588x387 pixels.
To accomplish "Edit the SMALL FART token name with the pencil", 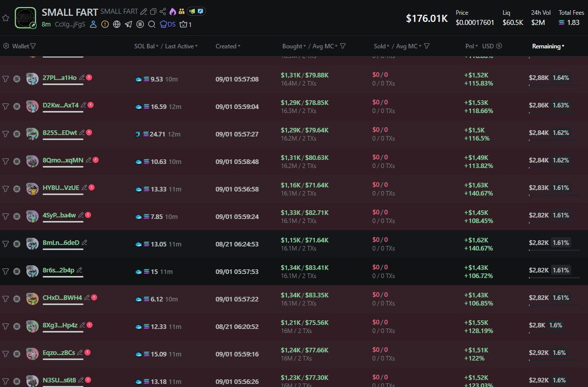I will [x=143, y=12].
